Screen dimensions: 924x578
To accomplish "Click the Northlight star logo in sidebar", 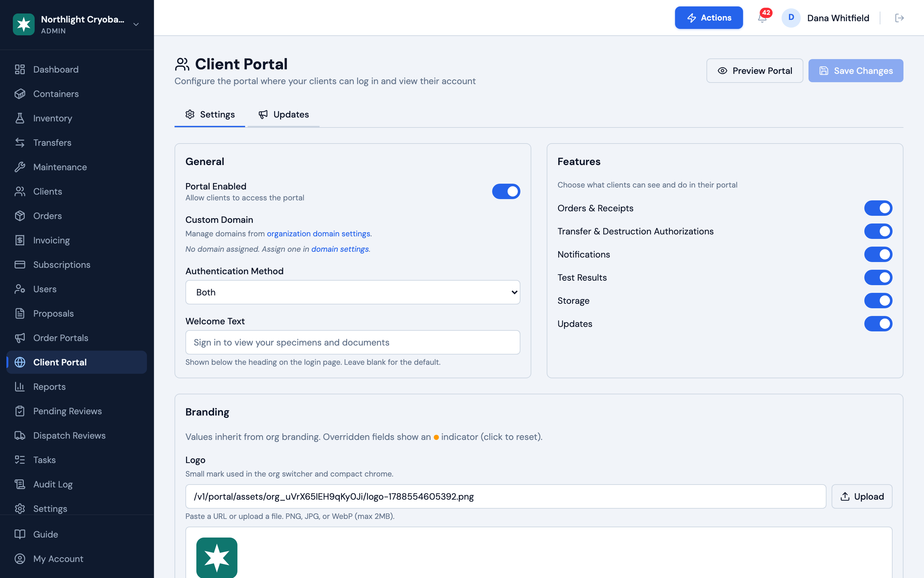I will click(24, 24).
